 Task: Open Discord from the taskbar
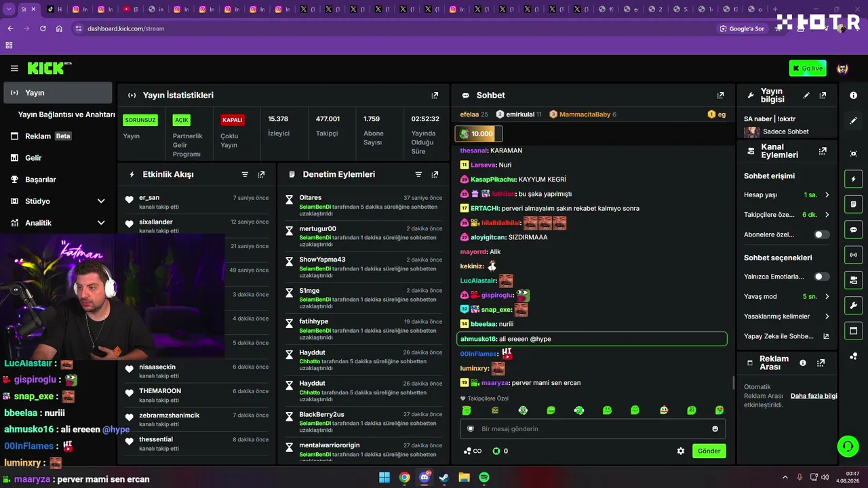coord(425,477)
